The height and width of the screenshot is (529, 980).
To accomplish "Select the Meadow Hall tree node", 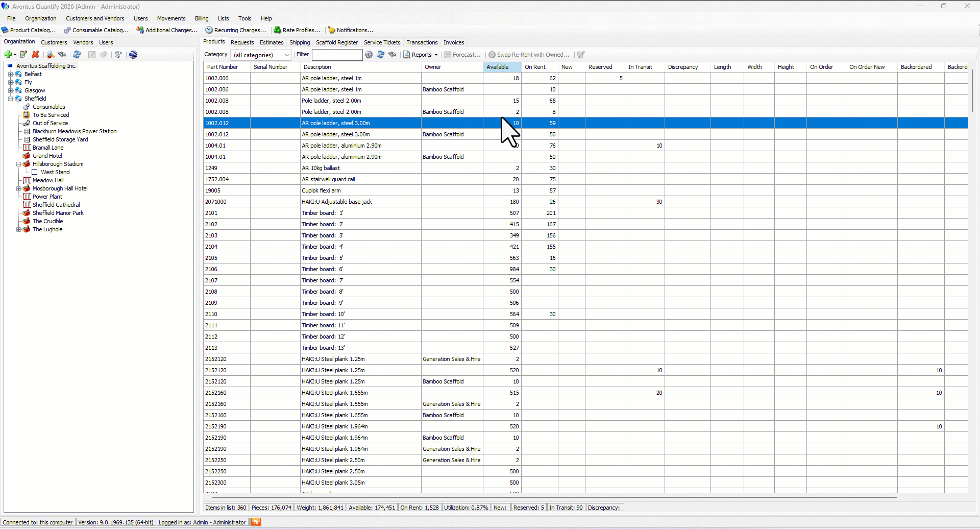I will click(x=48, y=180).
